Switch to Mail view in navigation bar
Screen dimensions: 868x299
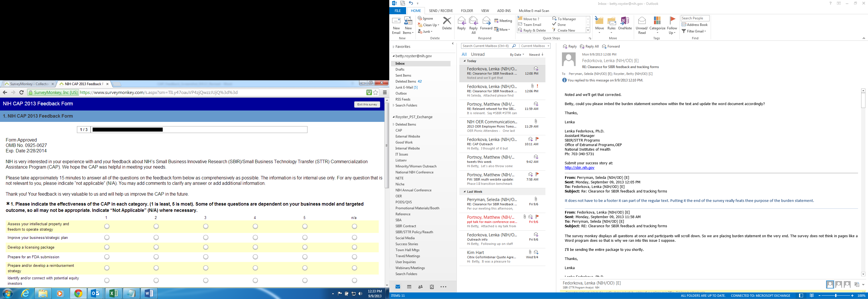pos(398,287)
